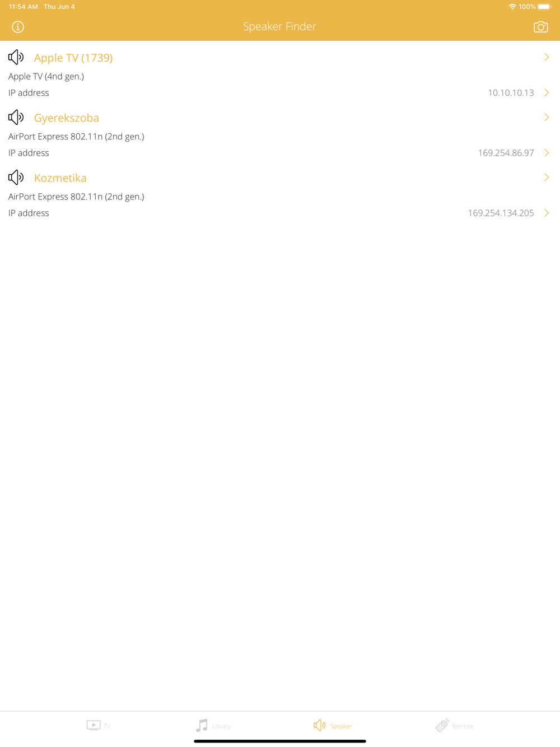Viewport: 560px width, 747px height.
Task: Check the battery indicator in status bar
Action: tap(544, 7)
